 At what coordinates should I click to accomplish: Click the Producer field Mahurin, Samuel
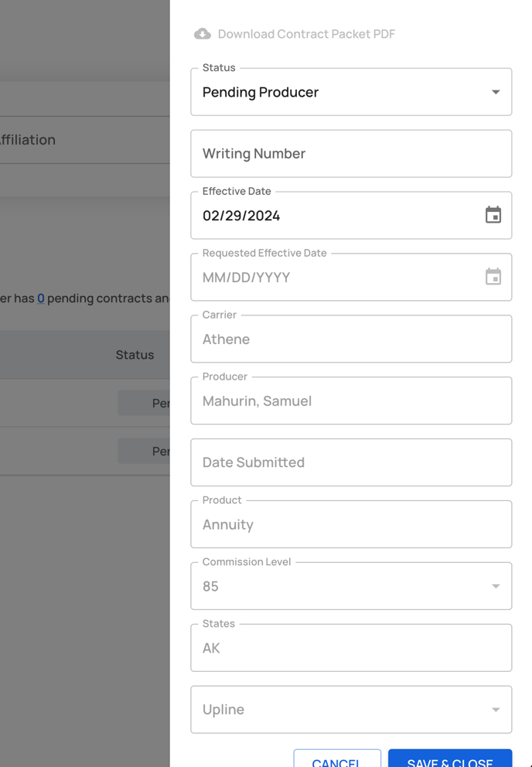[351, 401]
